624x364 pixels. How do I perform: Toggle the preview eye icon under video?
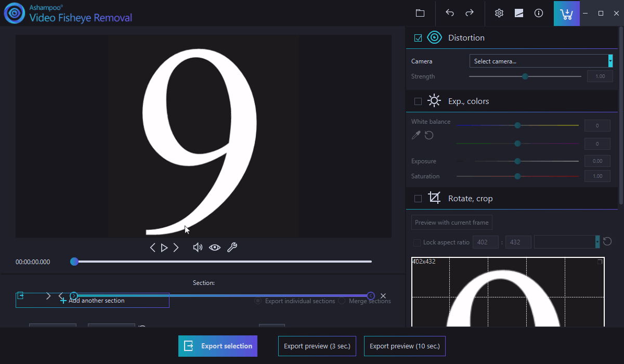point(215,248)
